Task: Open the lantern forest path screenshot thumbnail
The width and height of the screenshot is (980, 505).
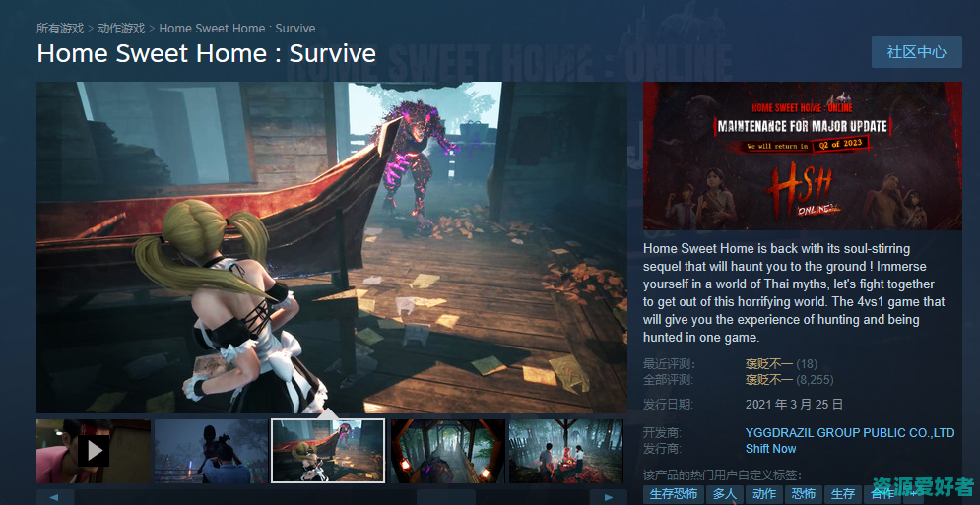Action: point(447,451)
